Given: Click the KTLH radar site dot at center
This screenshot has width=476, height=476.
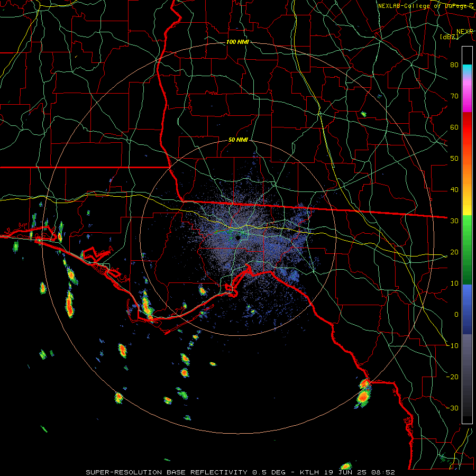Looking at the screenshot, I should tap(238, 237).
